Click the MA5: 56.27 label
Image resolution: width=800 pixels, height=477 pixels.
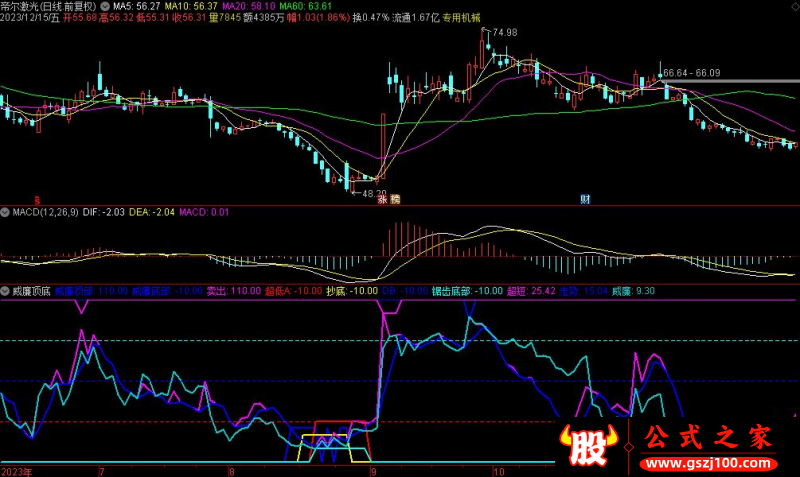(136, 6)
